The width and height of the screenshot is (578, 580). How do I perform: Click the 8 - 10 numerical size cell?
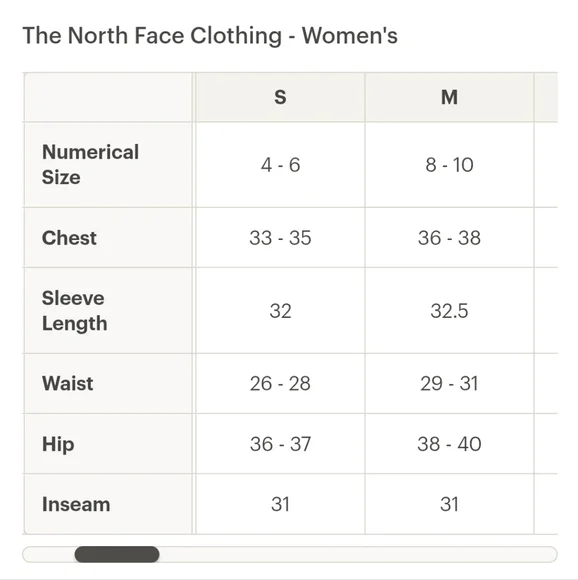[x=449, y=165]
